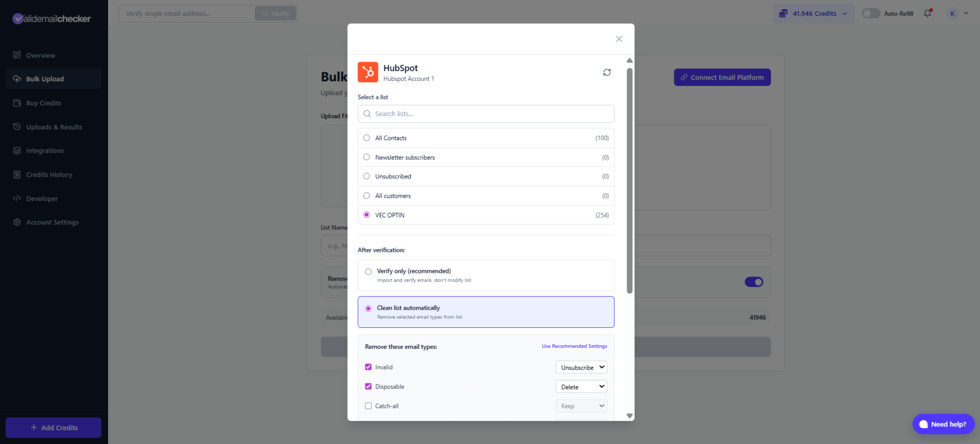The image size is (980, 444).
Task: Check the Catch-all checkbox
Action: [x=368, y=406]
